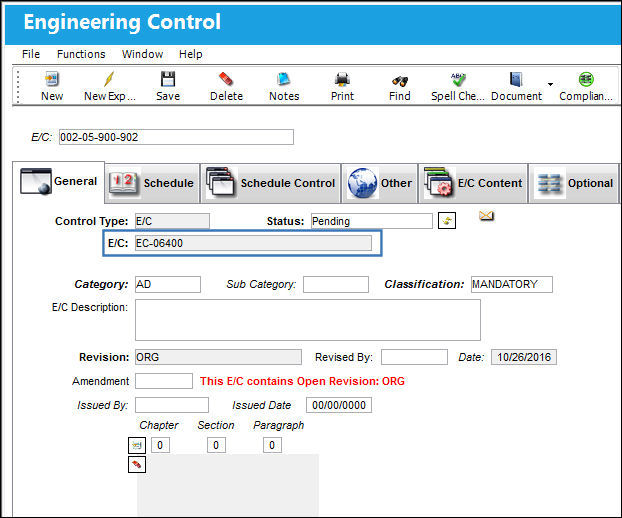The width and height of the screenshot is (622, 518).
Task: Open the File menu
Action: [x=31, y=54]
